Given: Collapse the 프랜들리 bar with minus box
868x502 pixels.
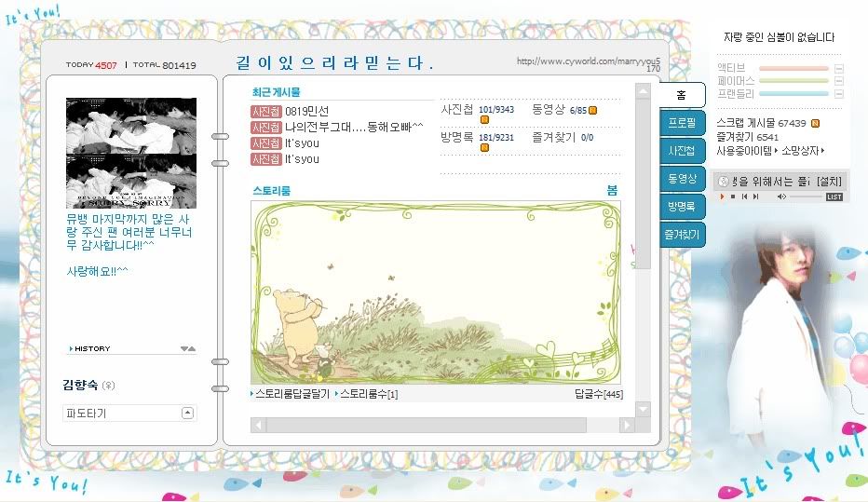Looking at the screenshot, I should coord(838,94).
